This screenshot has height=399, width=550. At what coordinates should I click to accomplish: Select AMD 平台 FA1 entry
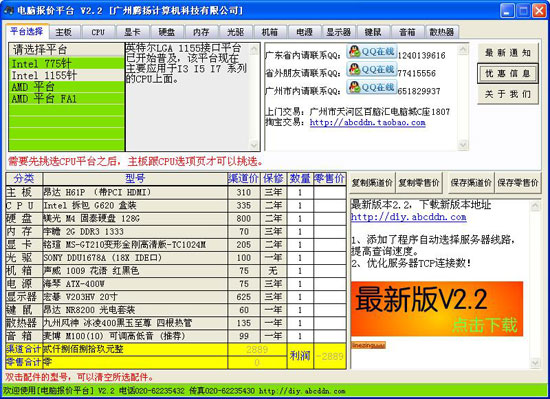pyautogui.click(x=67, y=99)
